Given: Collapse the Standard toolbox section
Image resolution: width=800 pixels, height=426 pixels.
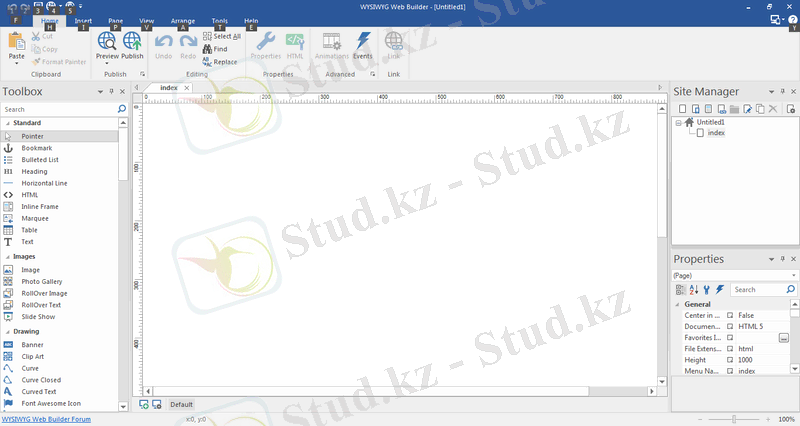Looking at the screenshot, I should click(8, 123).
